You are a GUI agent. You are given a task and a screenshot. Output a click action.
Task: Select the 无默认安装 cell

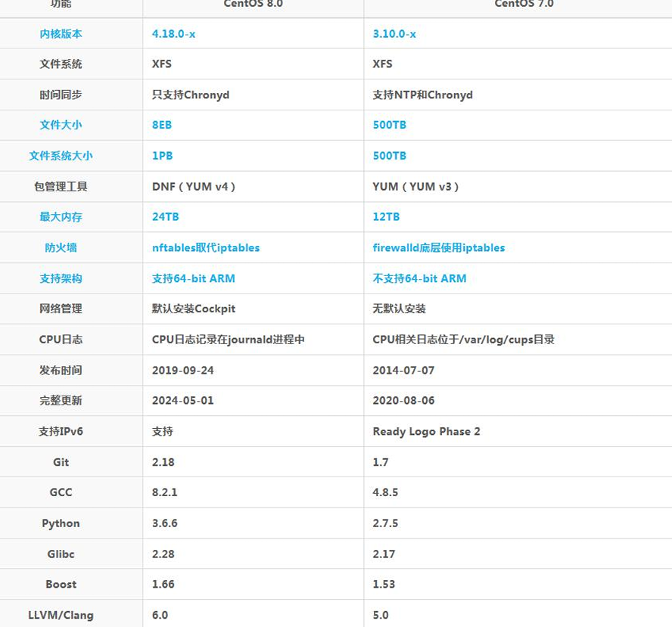coord(399,309)
